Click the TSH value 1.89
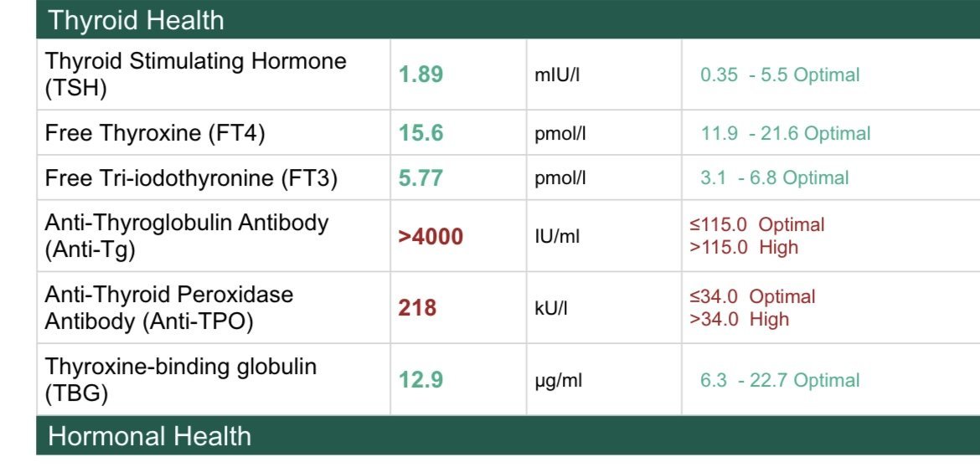This screenshot has height=467, width=980. 420,74
